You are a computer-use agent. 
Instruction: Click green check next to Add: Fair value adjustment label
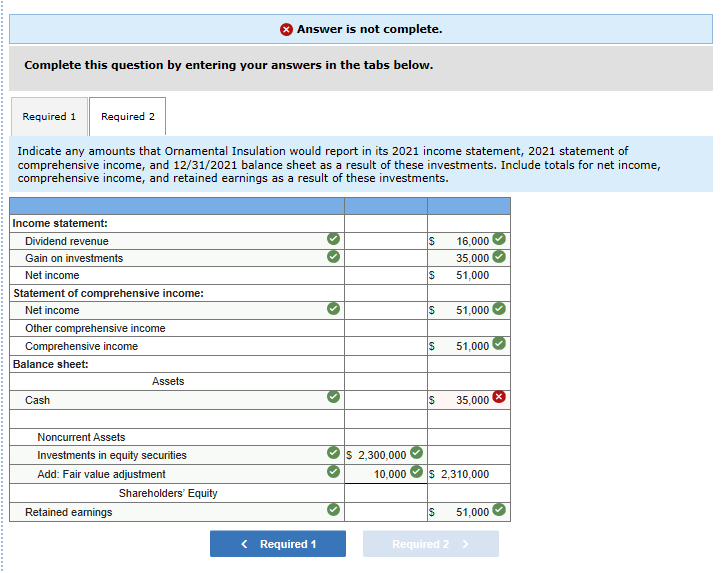tap(333, 471)
